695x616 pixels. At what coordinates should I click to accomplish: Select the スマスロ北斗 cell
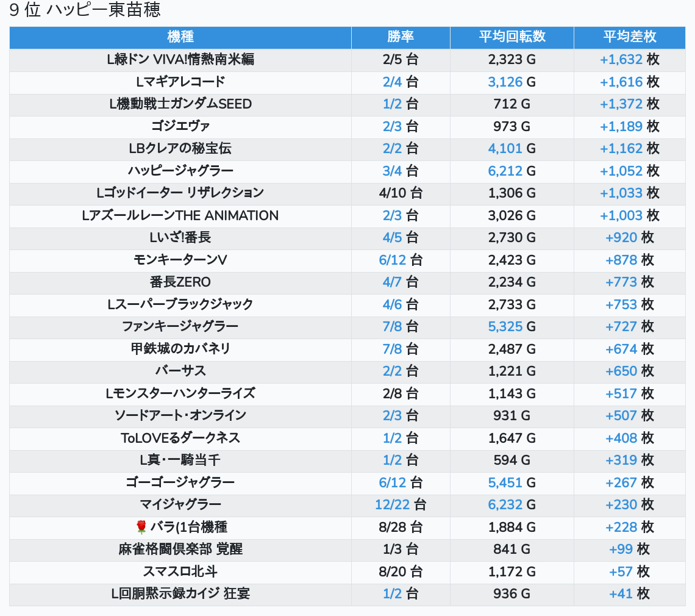[x=180, y=571]
